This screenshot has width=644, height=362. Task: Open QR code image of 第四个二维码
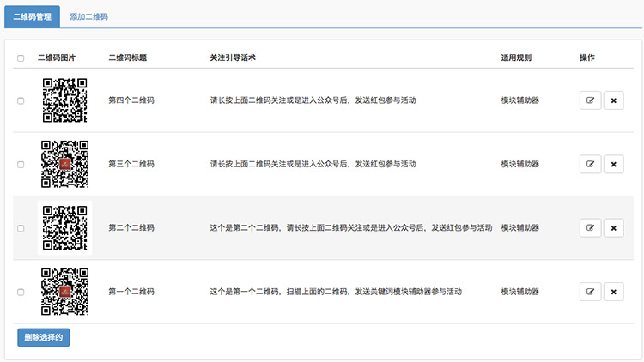[65, 100]
